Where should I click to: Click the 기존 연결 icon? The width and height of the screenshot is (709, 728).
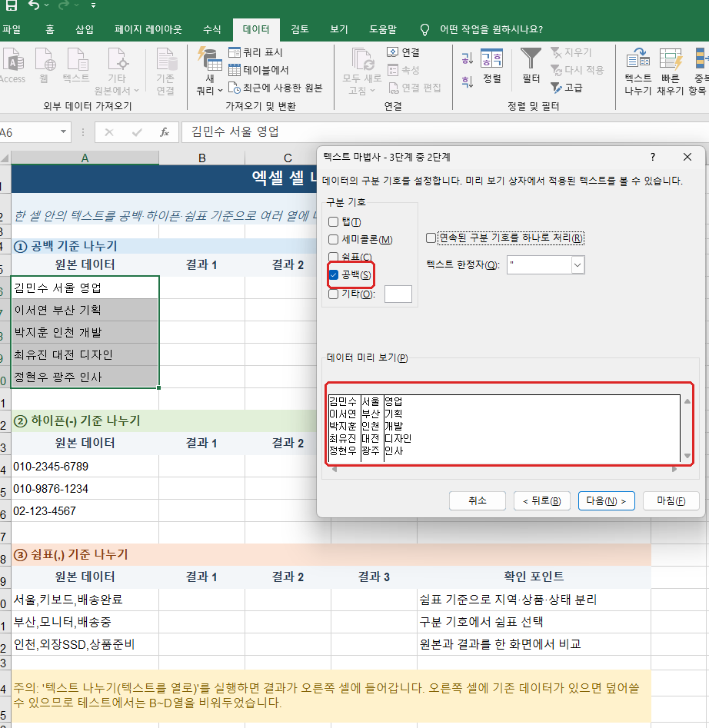(166, 71)
